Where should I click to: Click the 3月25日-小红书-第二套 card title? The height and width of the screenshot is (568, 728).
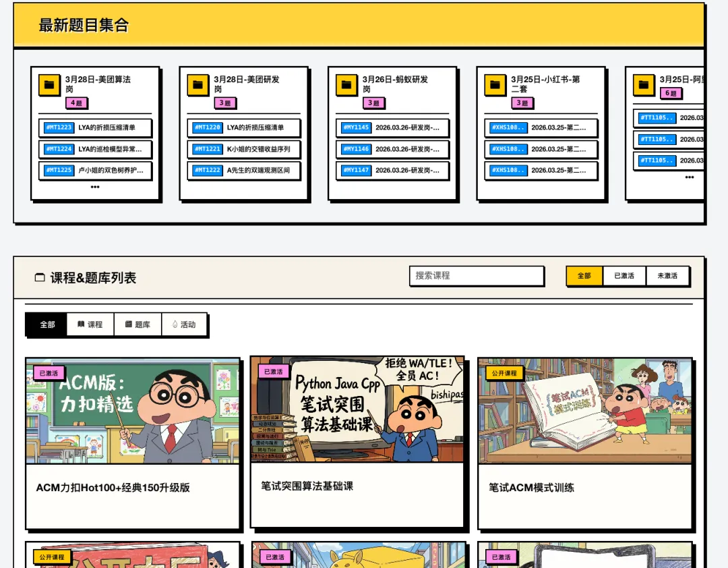pos(545,84)
